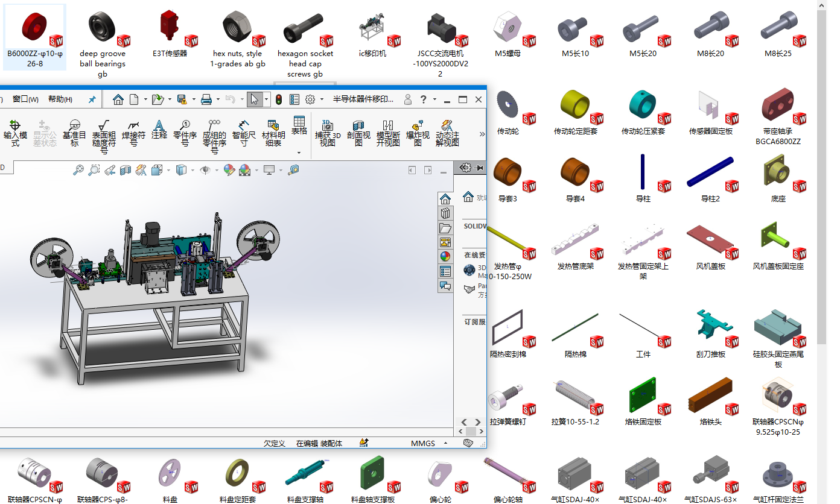This screenshot has width=840, height=504.
Task: Click the rebuild traffic light icon
Action: [x=278, y=99]
